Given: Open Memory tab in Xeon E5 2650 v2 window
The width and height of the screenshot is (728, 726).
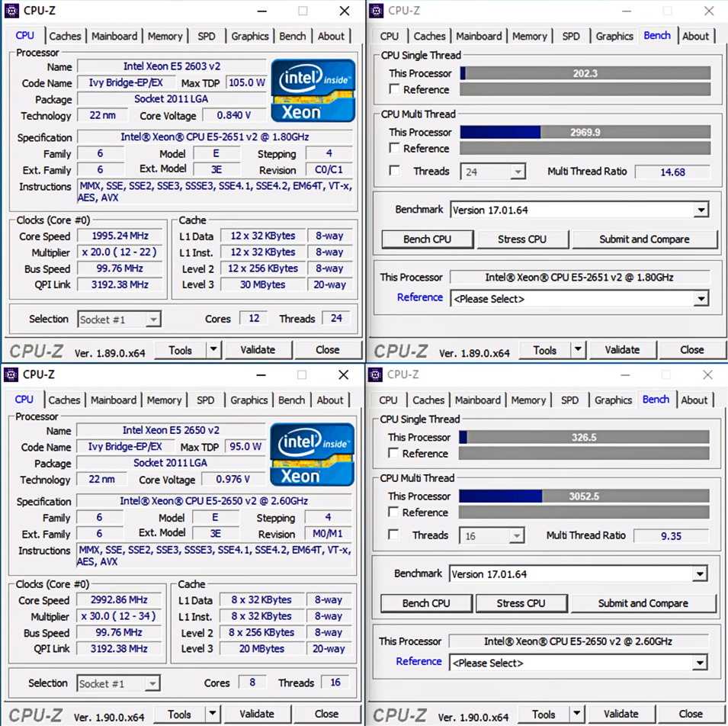Looking at the screenshot, I should pos(164,400).
